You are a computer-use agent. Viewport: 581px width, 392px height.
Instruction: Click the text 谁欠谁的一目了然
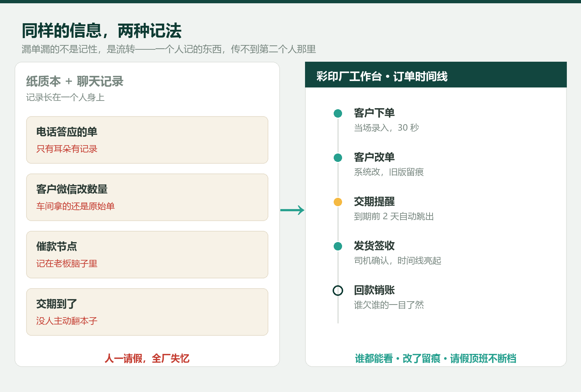[x=389, y=305]
